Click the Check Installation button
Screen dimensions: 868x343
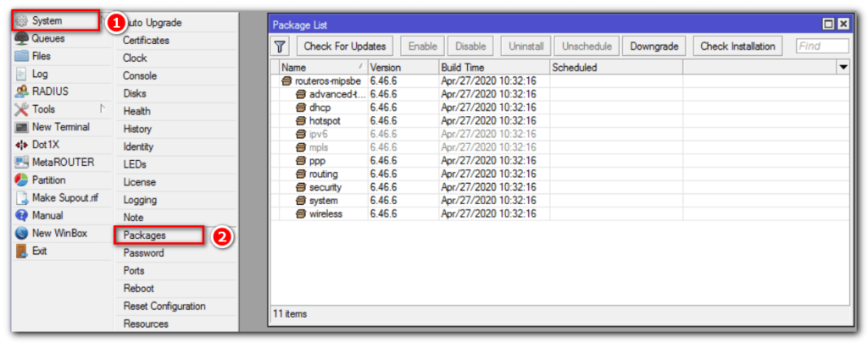point(738,47)
